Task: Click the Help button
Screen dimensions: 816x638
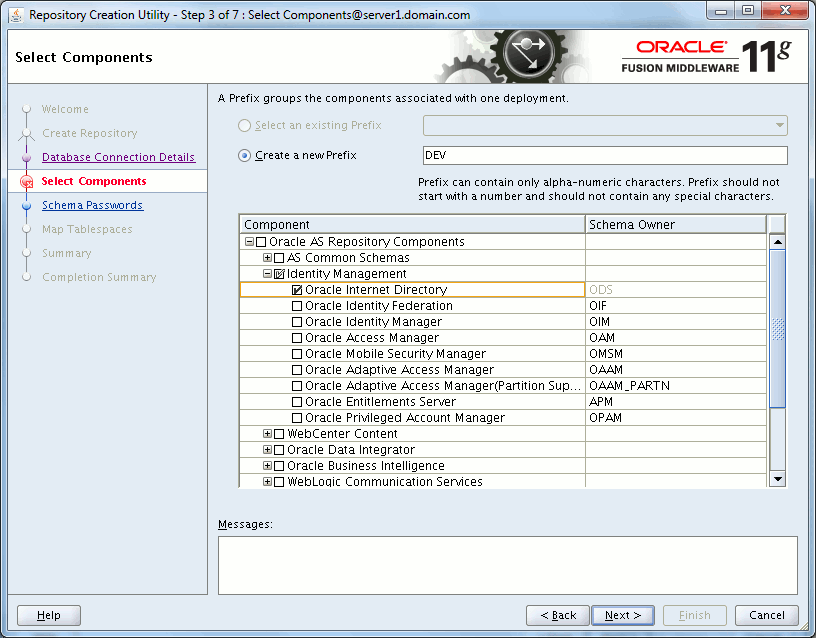Action: pyautogui.click(x=49, y=616)
